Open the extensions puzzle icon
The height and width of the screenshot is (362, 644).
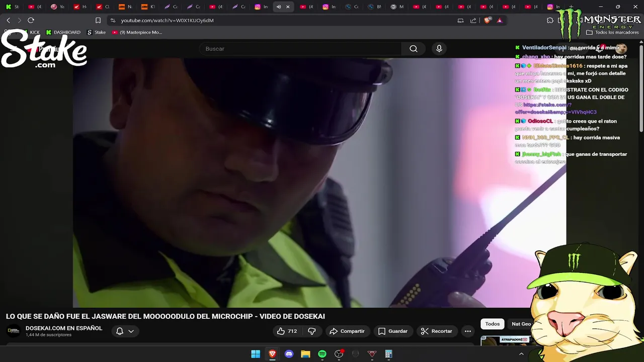click(x=550, y=21)
